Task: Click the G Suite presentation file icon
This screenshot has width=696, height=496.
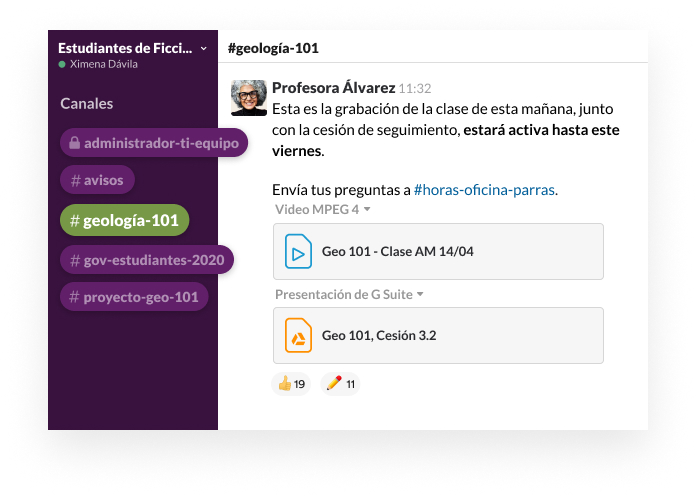Action: click(x=298, y=336)
